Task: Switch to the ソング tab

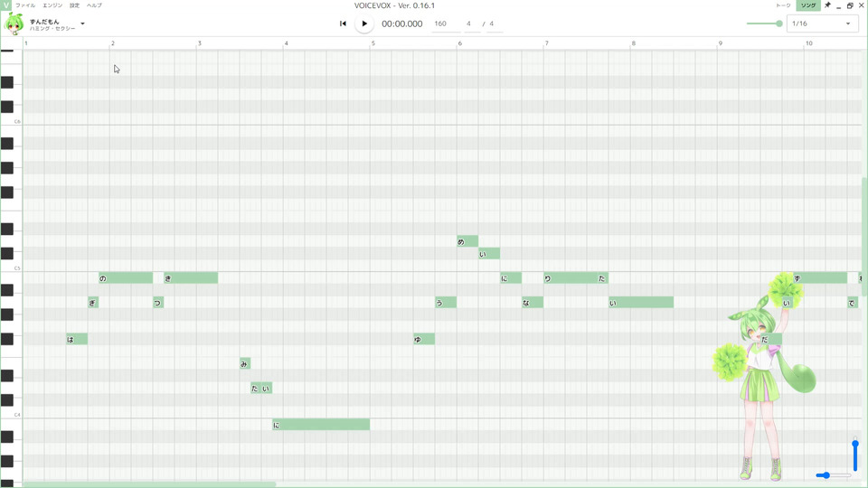Action: point(808,5)
